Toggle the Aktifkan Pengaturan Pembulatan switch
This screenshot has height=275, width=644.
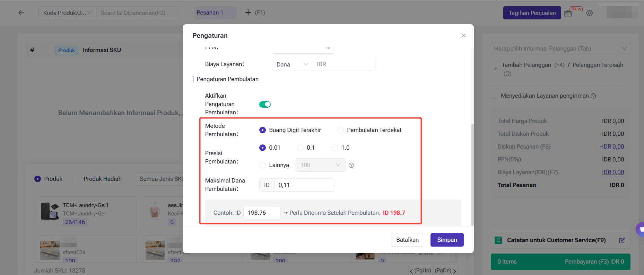[265, 104]
